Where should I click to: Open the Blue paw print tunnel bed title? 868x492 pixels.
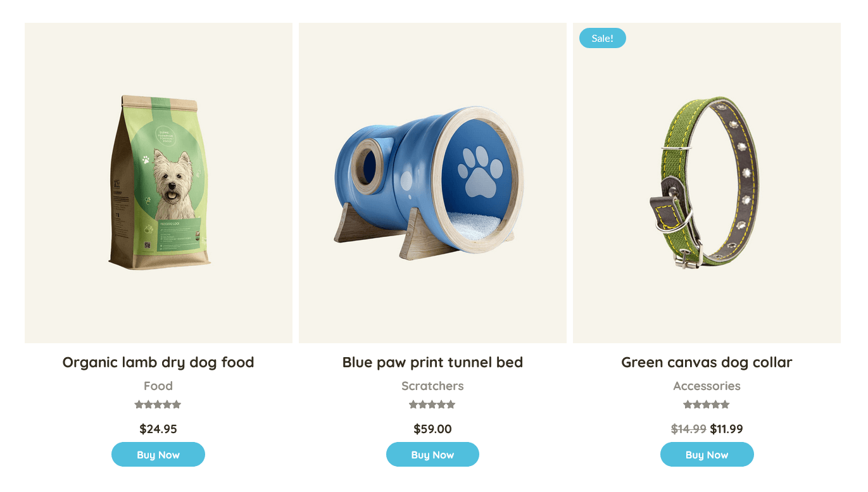click(x=432, y=362)
